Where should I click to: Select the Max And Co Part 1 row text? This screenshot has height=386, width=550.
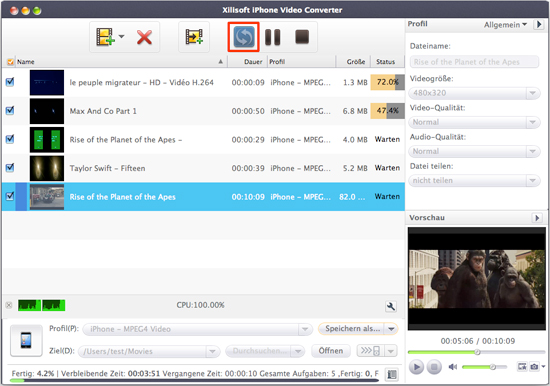(103, 111)
